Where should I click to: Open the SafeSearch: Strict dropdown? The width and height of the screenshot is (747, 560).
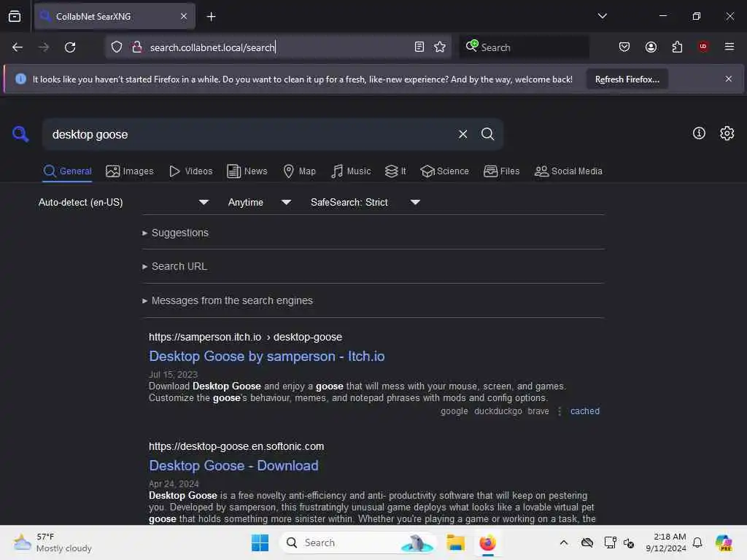coord(365,203)
